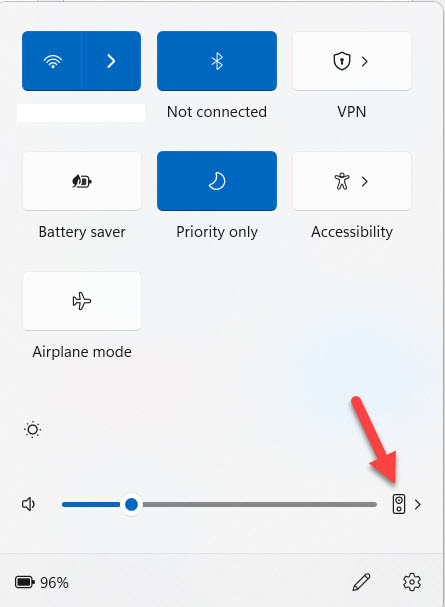
Task: Click the Airplane mode label text
Action: pyautogui.click(x=82, y=352)
